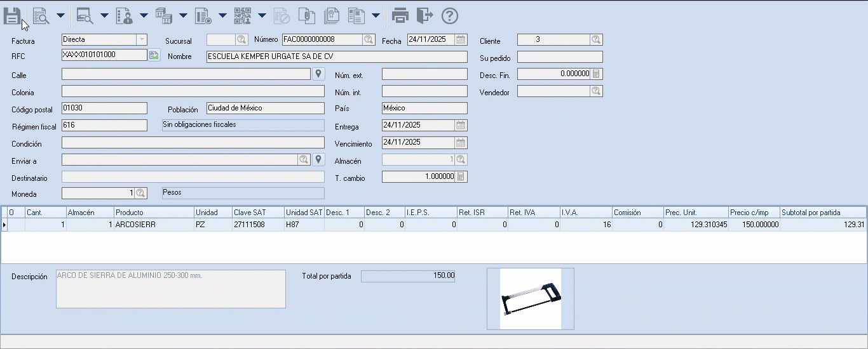The height and width of the screenshot is (349, 868).
Task: Click the printer icon in the toolbar
Action: (x=400, y=15)
